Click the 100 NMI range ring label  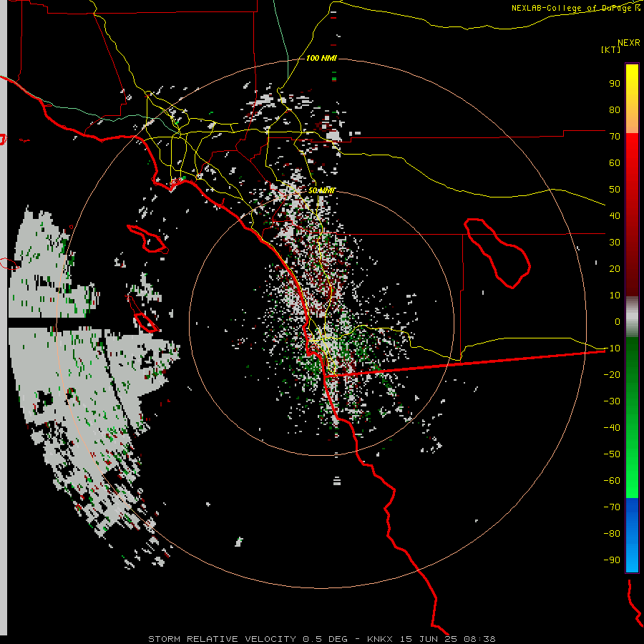click(x=321, y=59)
